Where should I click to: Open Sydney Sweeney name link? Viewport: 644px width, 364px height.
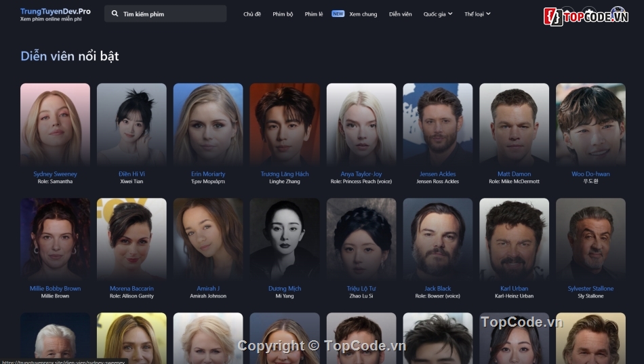pos(55,174)
